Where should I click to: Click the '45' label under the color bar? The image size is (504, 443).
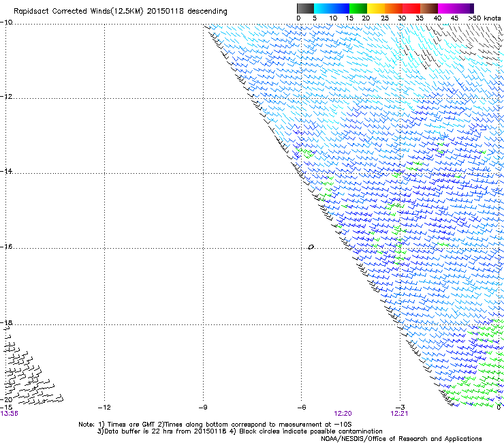(454, 18)
